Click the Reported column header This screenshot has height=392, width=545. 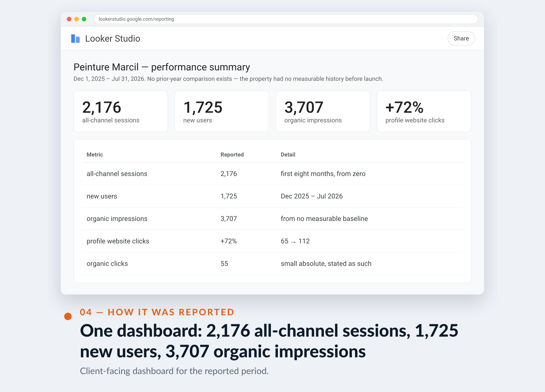(232, 155)
